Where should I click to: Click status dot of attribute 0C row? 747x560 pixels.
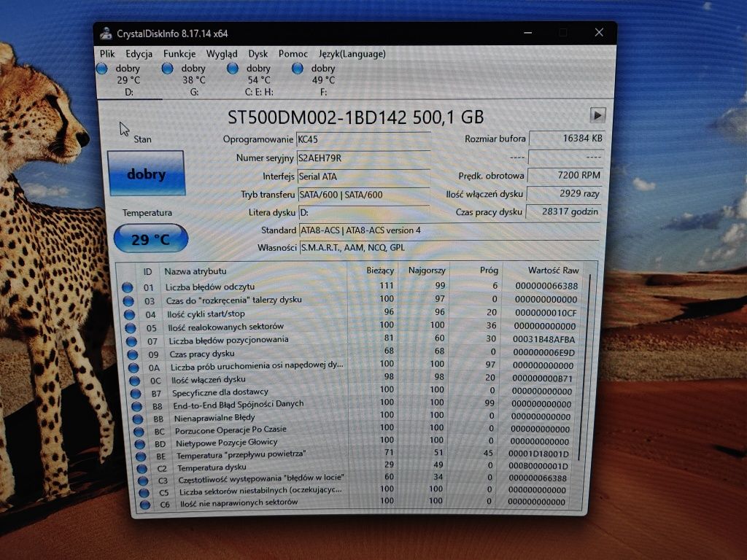coord(134,381)
